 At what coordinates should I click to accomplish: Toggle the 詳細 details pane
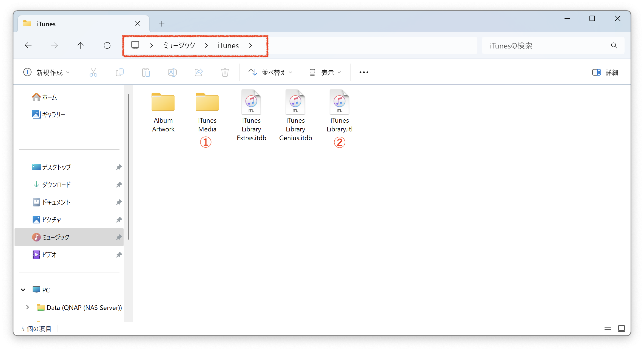(605, 73)
